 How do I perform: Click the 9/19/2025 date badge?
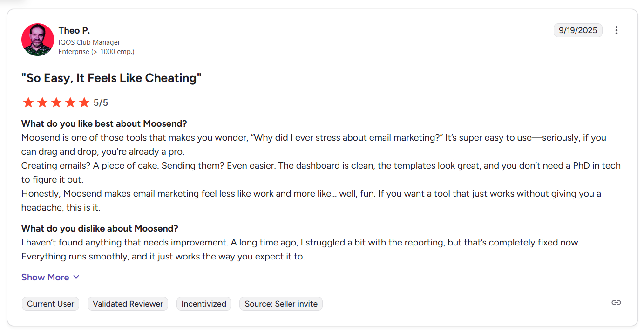coord(577,30)
